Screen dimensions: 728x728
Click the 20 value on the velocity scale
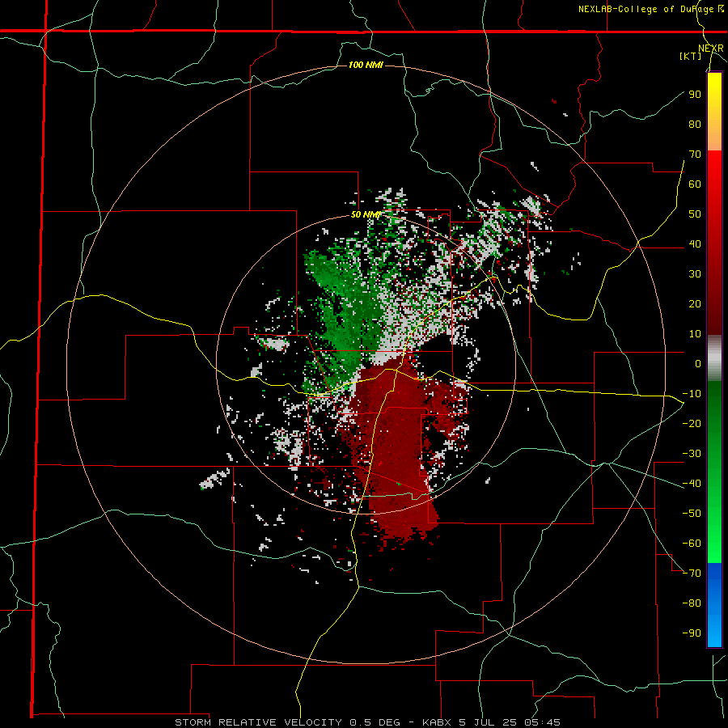tap(695, 303)
